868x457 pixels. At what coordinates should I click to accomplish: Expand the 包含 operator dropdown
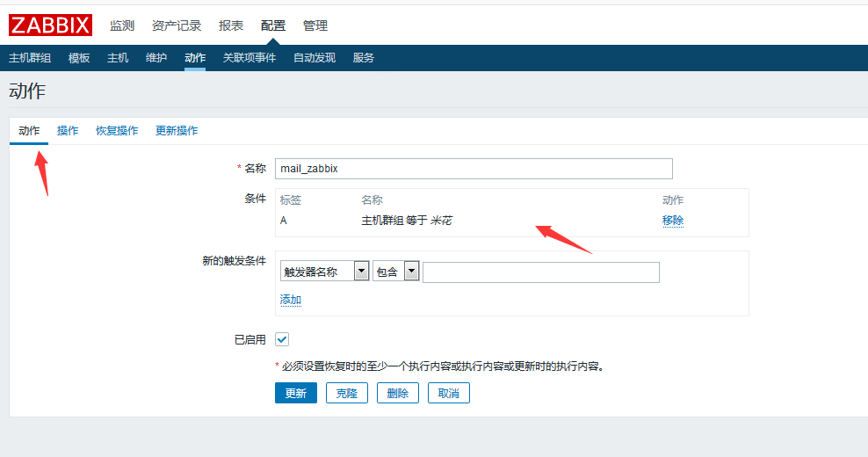point(395,272)
